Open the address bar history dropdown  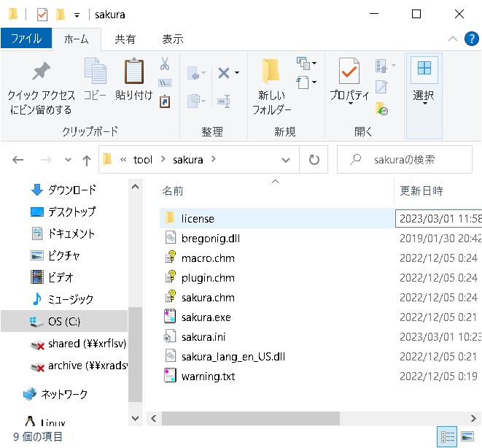pos(286,160)
